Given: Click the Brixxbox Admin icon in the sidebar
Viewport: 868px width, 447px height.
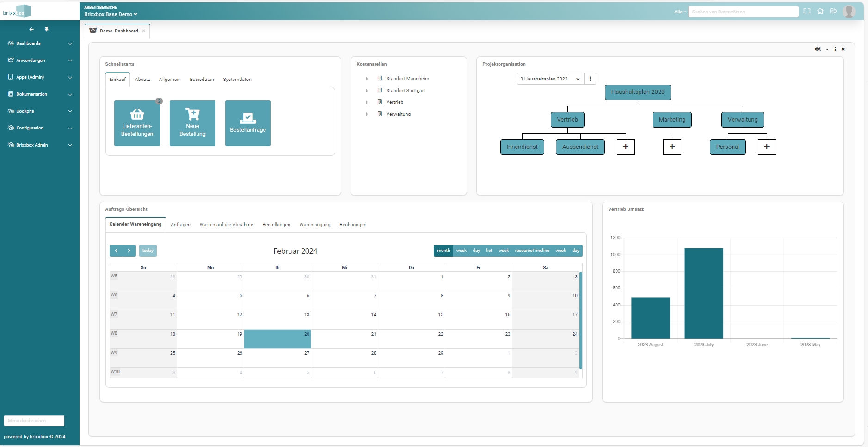Looking at the screenshot, I should click(11, 145).
